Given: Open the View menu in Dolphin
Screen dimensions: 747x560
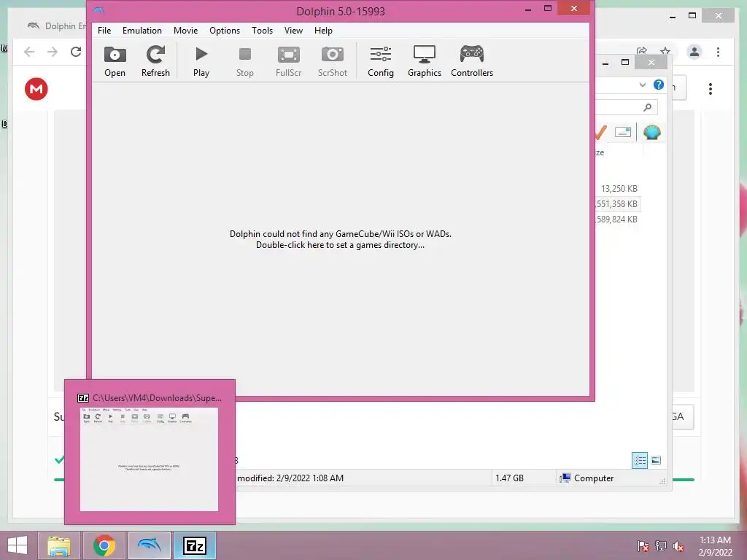Looking at the screenshot, I should pyautogui.click(x=293, y=31).
